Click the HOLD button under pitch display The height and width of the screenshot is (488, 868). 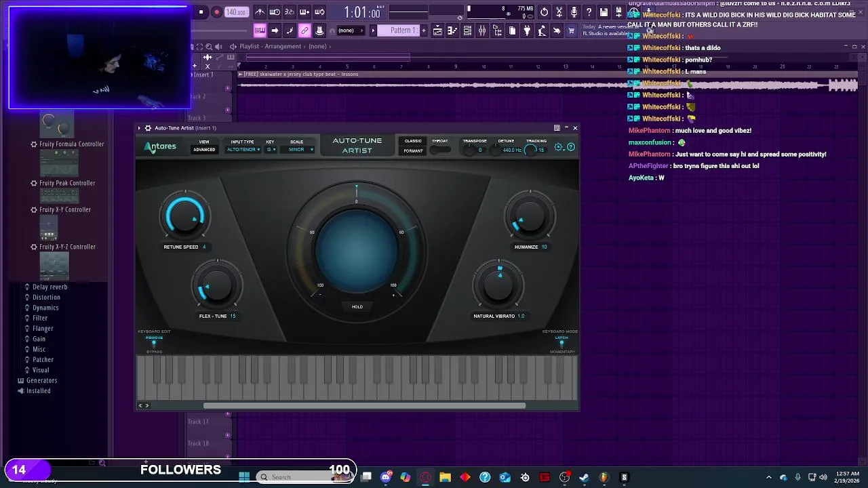pos(357,306)
